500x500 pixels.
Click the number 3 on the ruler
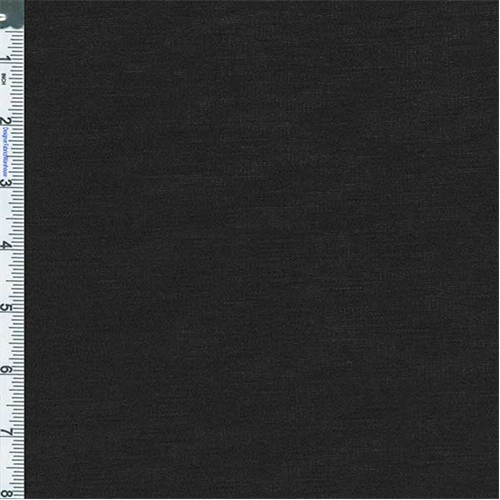[x=6, y=183]
